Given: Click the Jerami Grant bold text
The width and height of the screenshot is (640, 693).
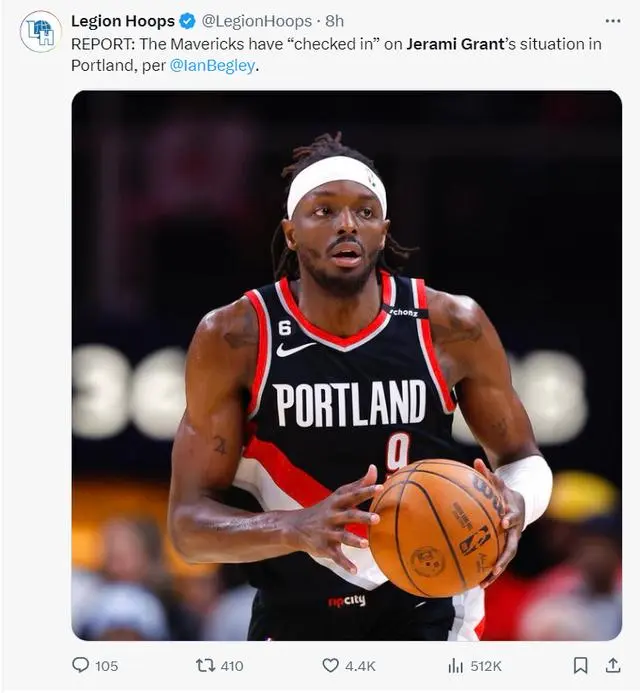Looking at the screenshot, I should point(455,44).
